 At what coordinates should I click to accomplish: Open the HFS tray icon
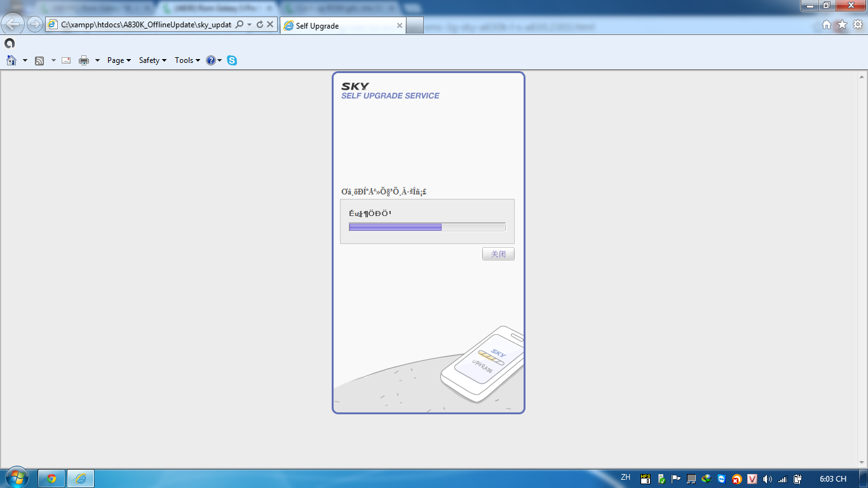click(646, 479)
